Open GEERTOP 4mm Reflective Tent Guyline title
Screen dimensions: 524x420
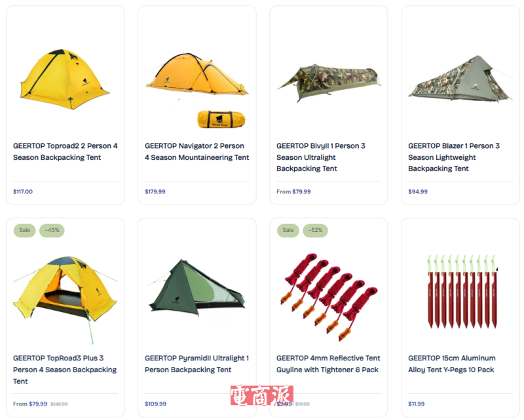coord(328,364)
